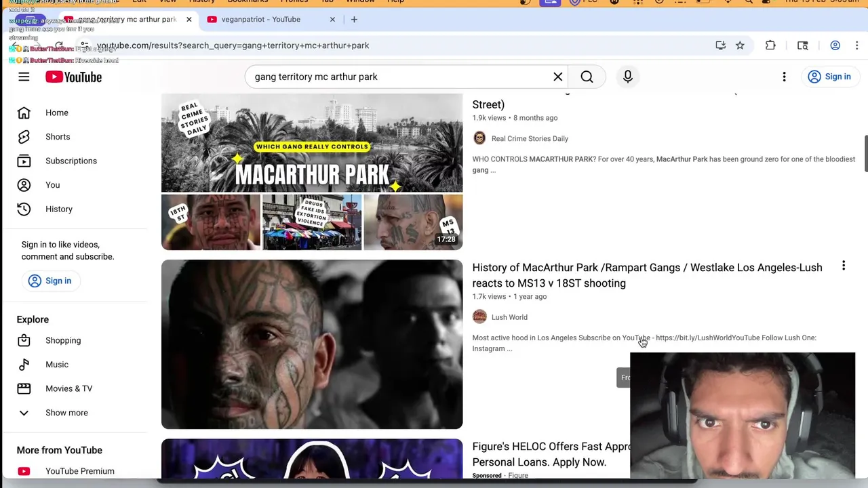Click the magnifying glass search button

587,77
